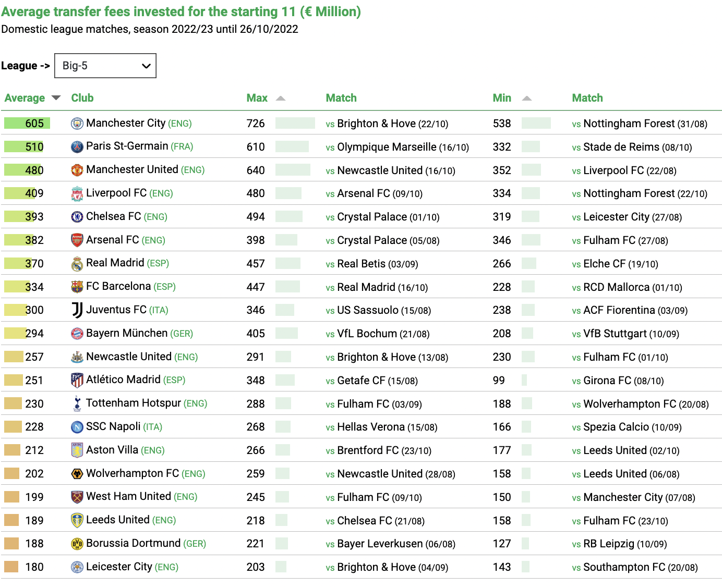Click the Wolverhampton FC crest icon
The image size is (722, 588).
pyautogui.click(x=77, y=473)
